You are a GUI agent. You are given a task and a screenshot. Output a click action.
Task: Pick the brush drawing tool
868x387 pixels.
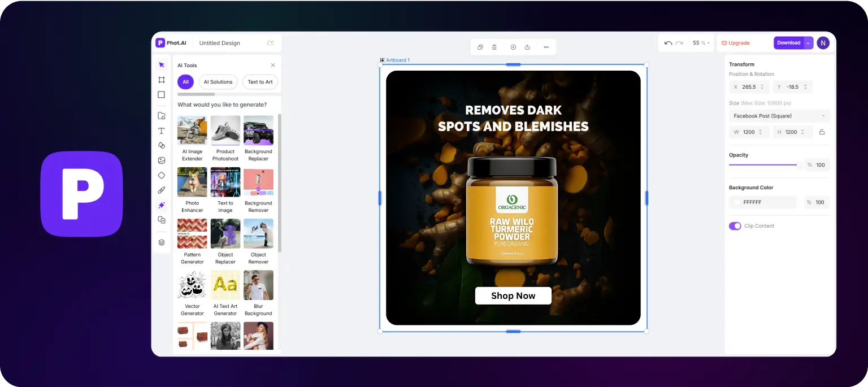point(161,190)
